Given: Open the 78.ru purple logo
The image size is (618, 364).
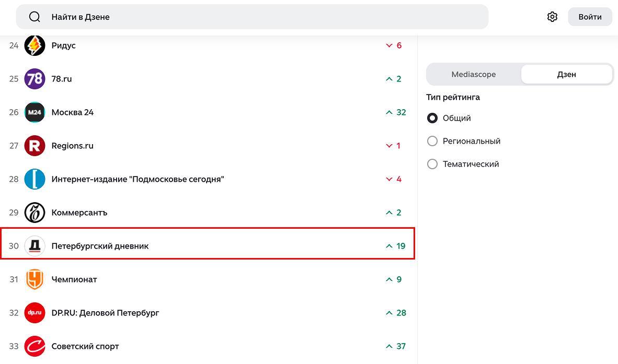Looking at the screenshot, I should (35, 79).
